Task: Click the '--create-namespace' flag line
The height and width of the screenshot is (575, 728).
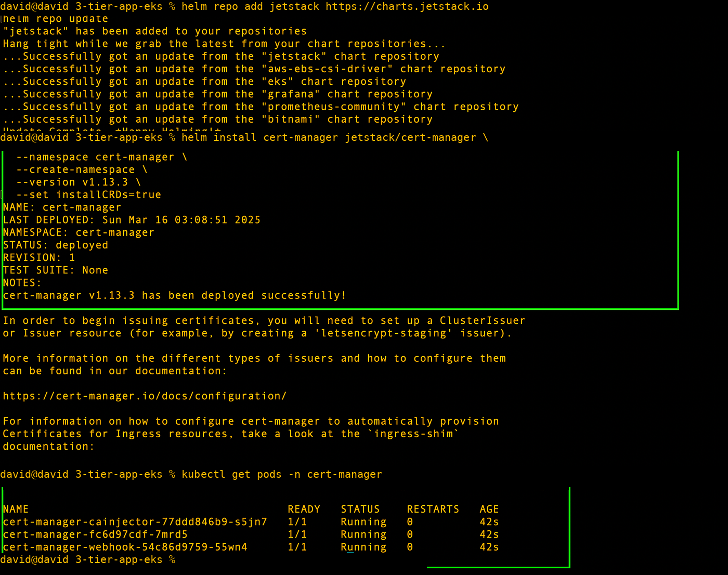Action: (x=82, y=170)
